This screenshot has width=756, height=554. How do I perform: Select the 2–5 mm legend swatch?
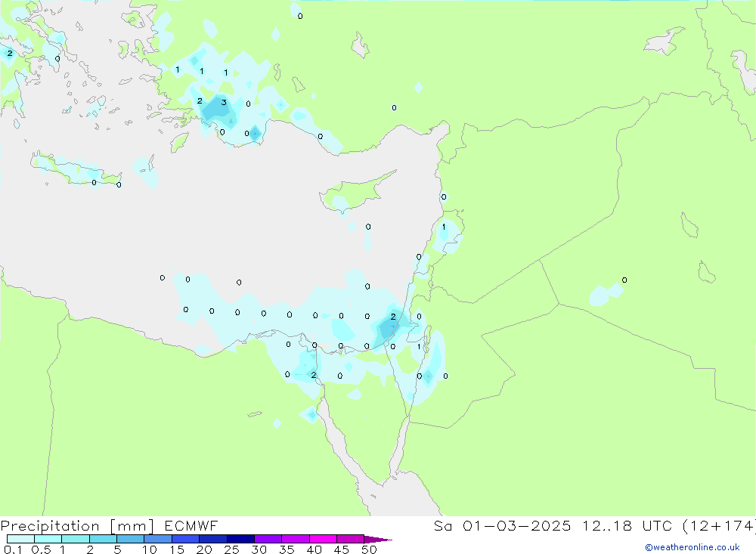pyautogui.click(x=103, y=539)
